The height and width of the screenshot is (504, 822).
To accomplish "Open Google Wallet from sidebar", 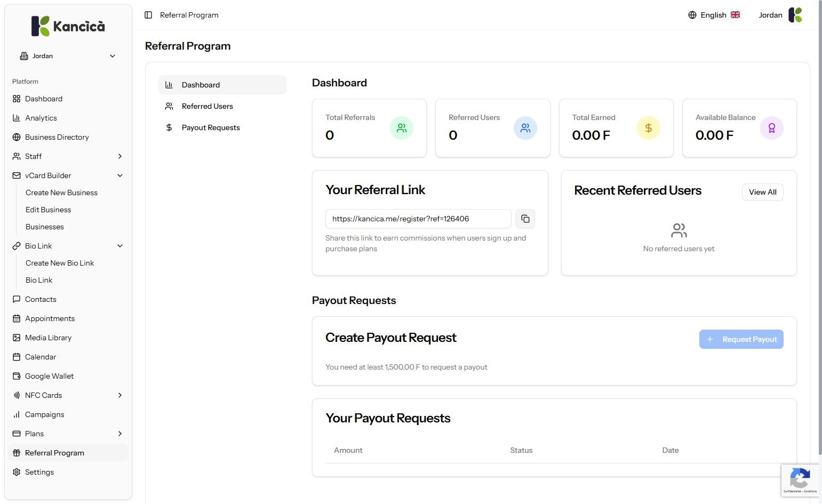I will coord(49,376).
